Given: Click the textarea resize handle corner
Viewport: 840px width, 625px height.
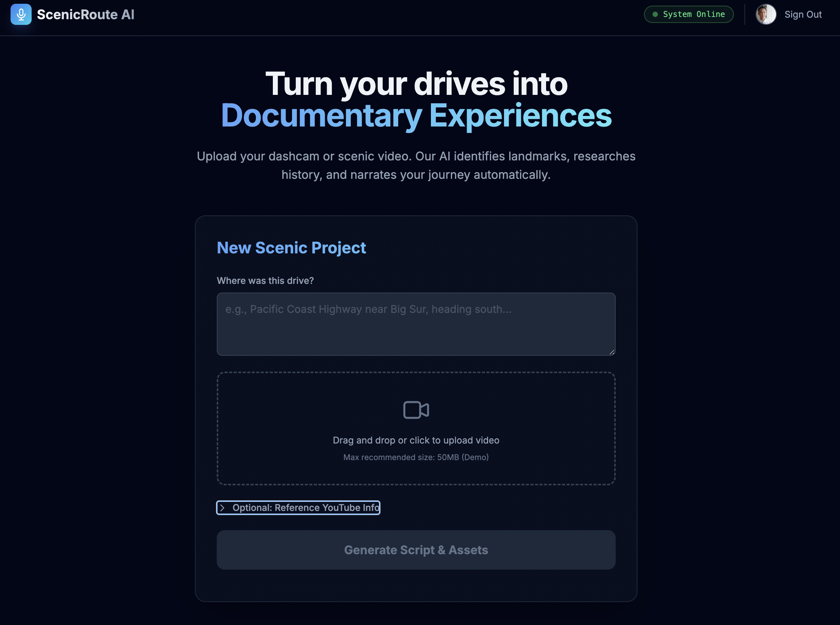Looking at the screenshot, I should (612, 352).
